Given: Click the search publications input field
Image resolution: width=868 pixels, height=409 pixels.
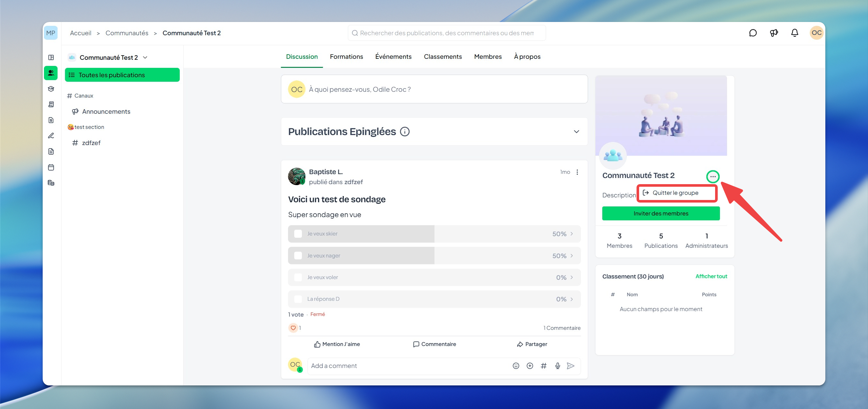Looking at the screenshot, I should pos(446,33).
